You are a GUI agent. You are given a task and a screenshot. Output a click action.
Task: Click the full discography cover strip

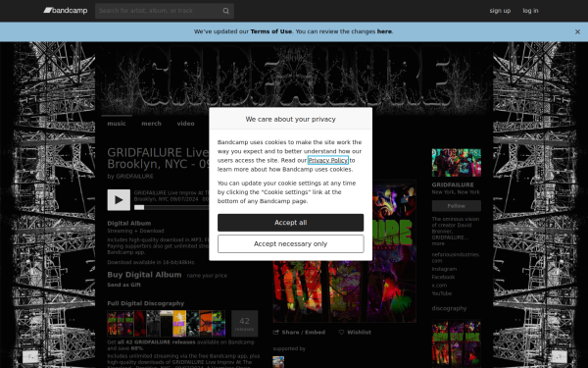167,323
